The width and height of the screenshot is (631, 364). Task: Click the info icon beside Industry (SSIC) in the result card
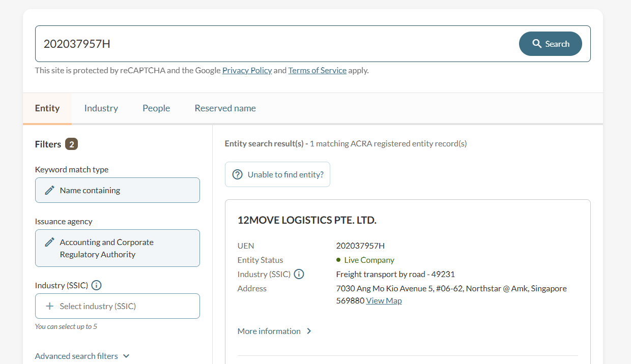299,274
